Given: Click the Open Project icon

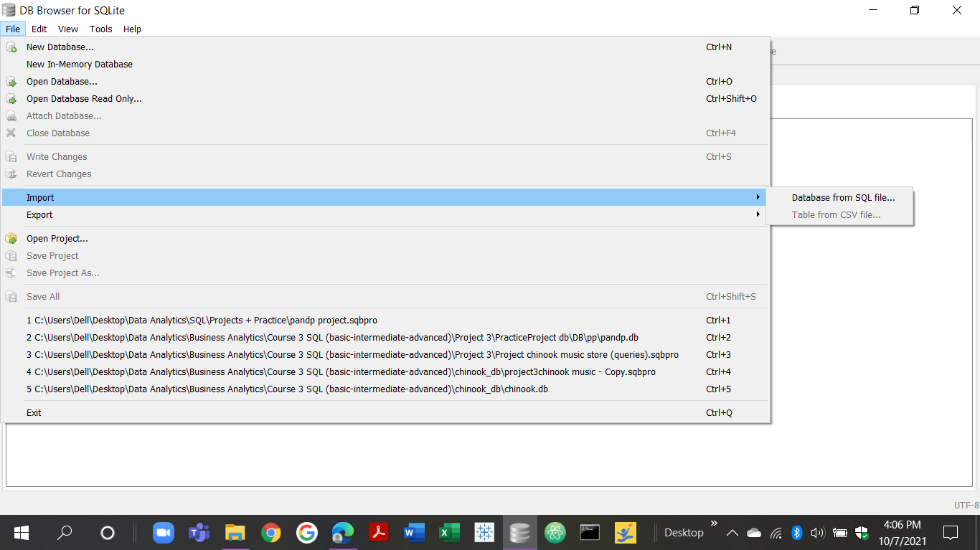Looking at the screenshot, I should coord(11,238).
